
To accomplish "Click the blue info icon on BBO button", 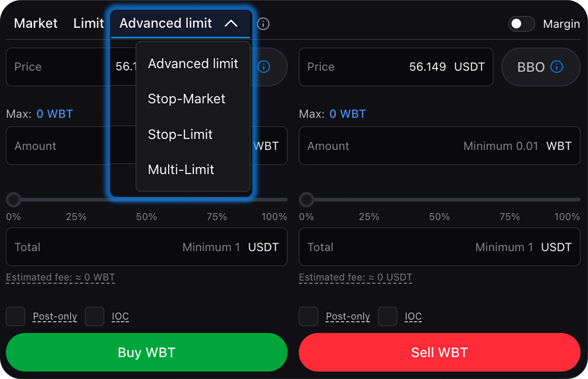I will pyautogui.click(x=556, y=67).
